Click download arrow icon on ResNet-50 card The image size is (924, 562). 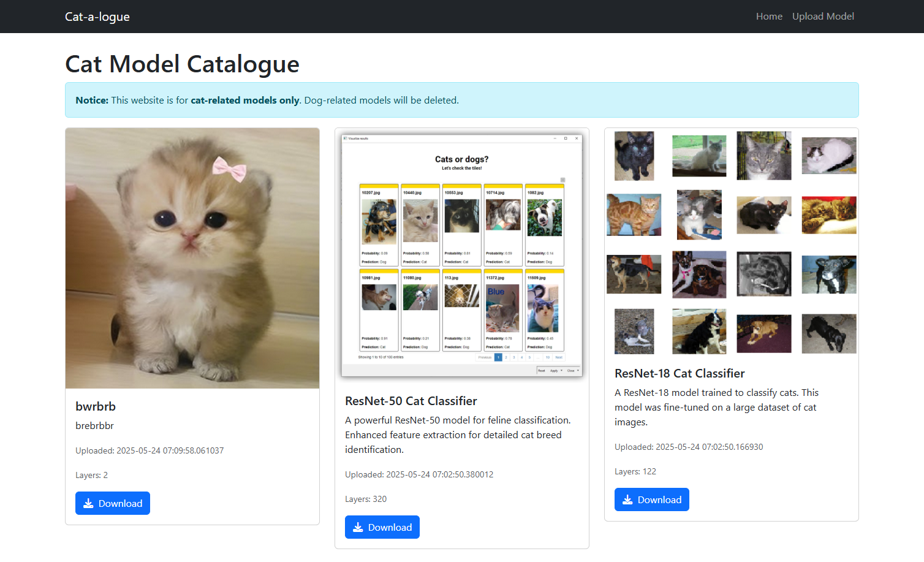358,527
